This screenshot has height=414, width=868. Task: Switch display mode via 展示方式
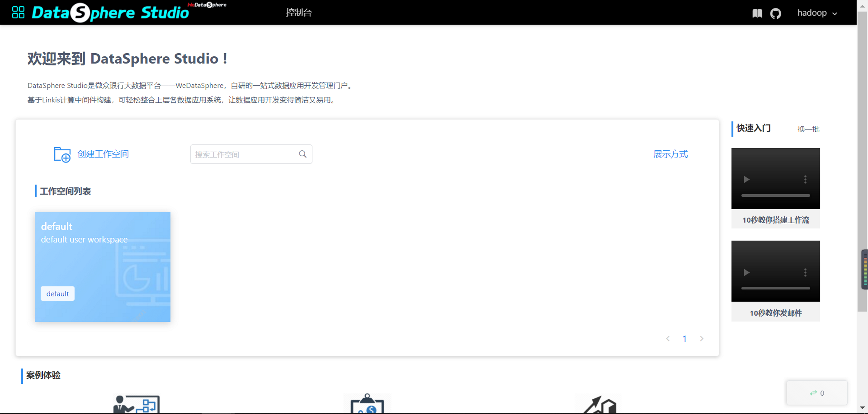click(670, 154)
